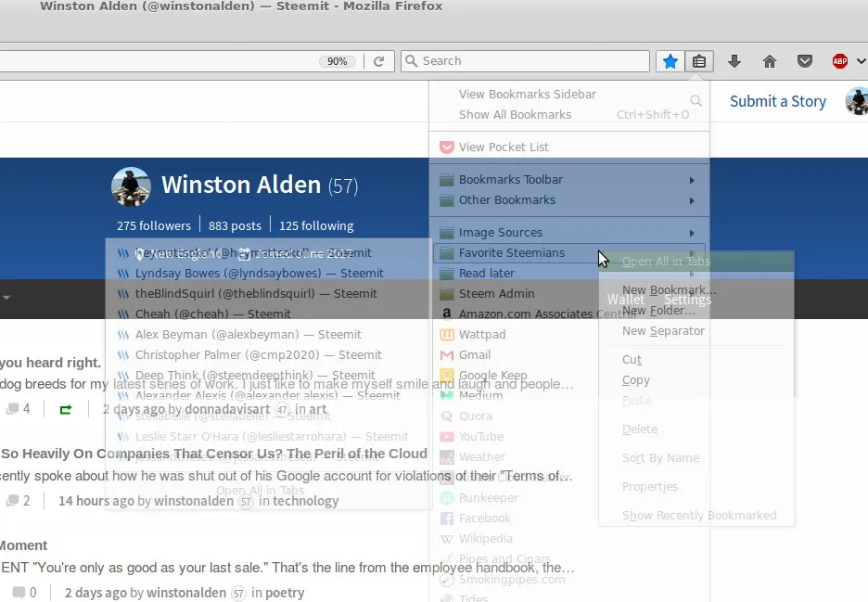Open the user avatar beside Submit a Story
Image resolution: width=868 pixels, height=602 pixels.
[857, 101]
